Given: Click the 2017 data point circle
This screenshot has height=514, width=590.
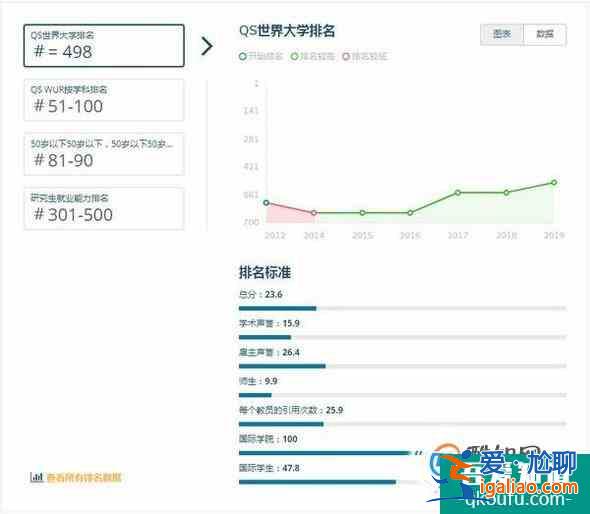Looking at the screenshot, I should click(x=458, y=193).
